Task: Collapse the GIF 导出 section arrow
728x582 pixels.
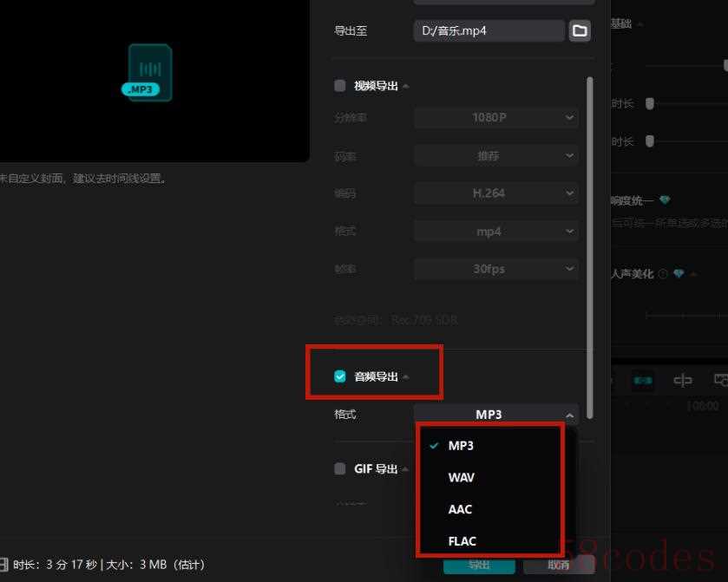Action: (405, 469)
